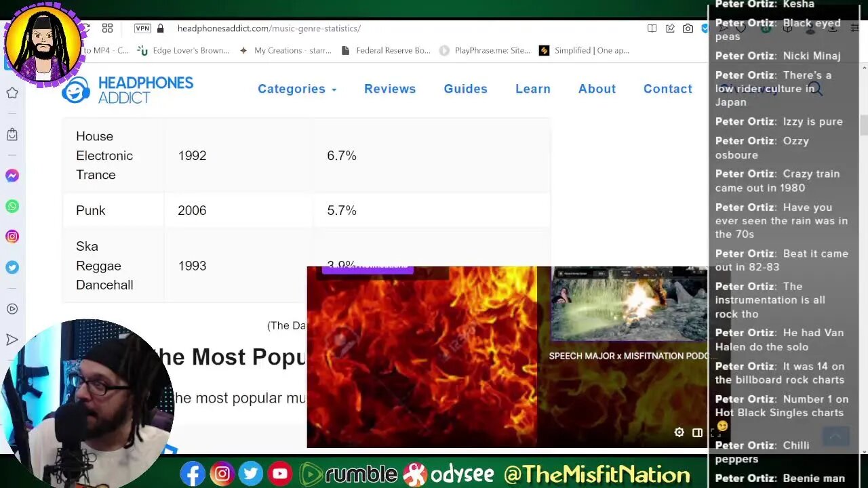This screenshot has width=868, height=488.
Task: Click the scroll-to-top arrow button
Action: point(835,436)
